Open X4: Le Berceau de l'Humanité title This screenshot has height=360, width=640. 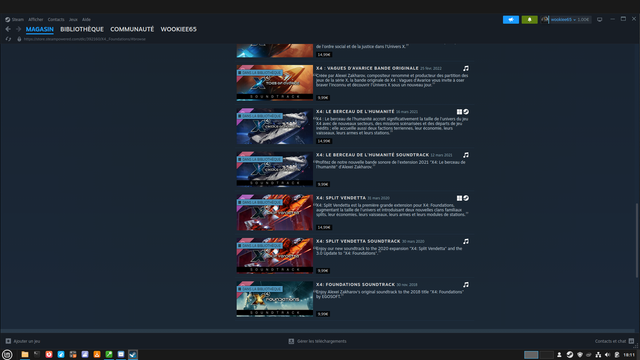click(355, 111)
